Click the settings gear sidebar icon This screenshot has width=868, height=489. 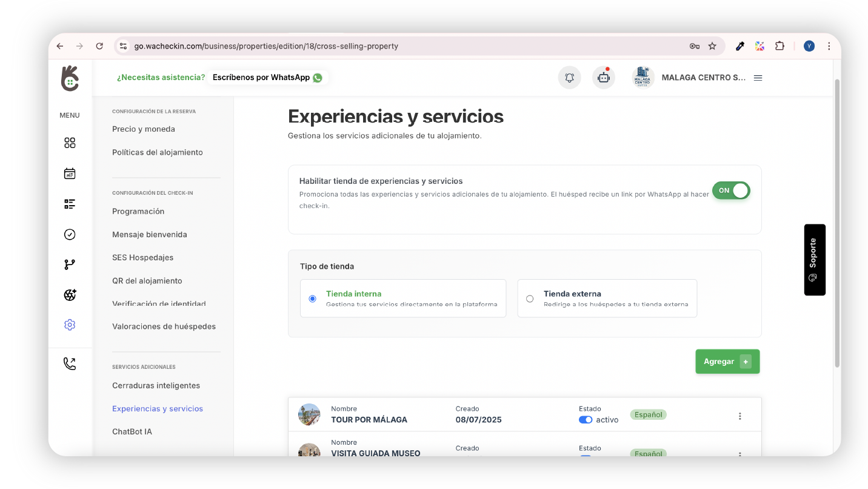pos(70,325)
